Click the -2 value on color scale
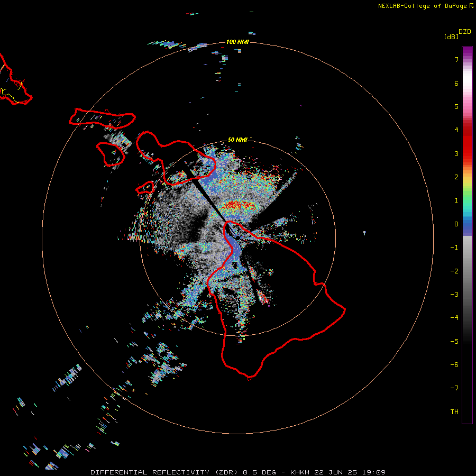 [454, 271]
